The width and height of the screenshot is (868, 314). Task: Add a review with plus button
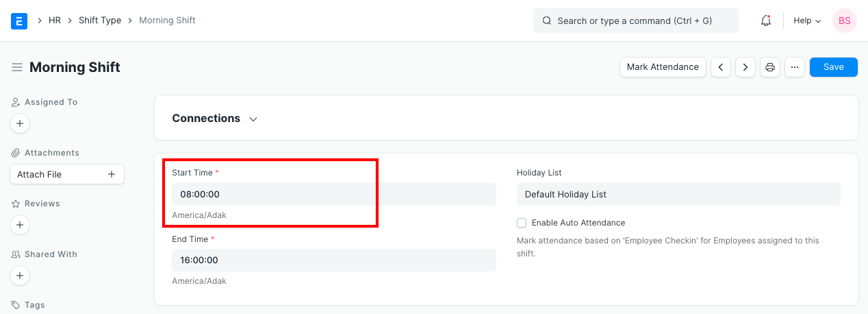click(20, 225)
